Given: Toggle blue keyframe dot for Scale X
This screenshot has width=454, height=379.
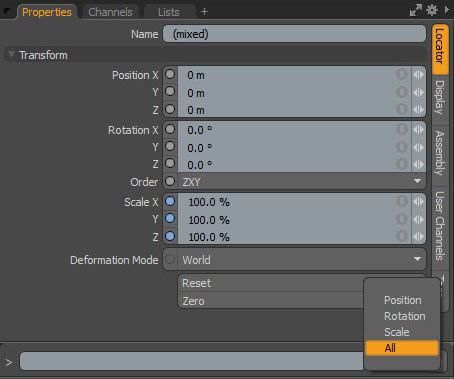Looking at the screenshot, I should coord(170,201).
